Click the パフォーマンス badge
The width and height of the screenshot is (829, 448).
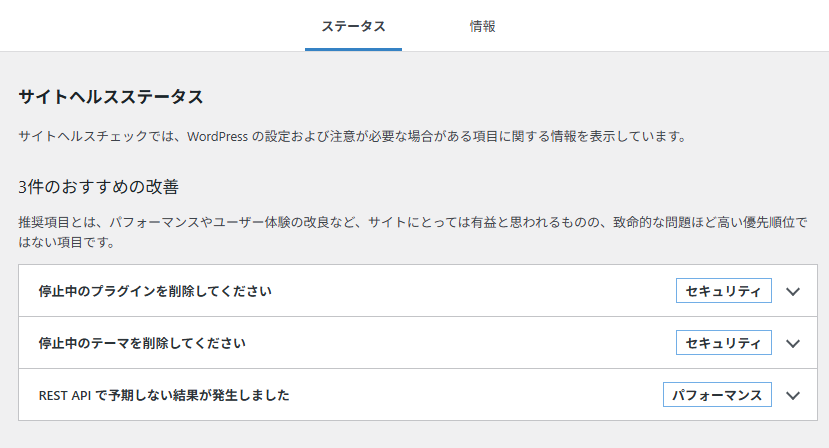pyautogui.click(x=717, y=395)
